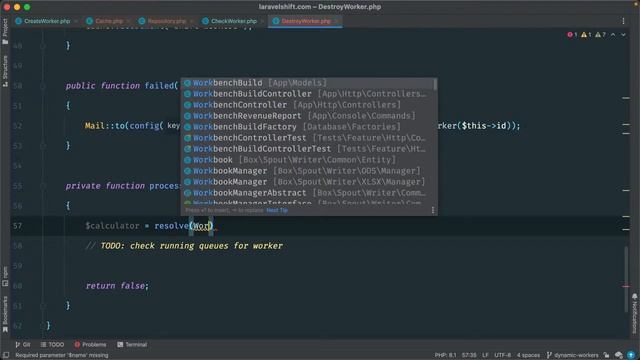Open the Notifications side panel
The width and height of the screenshot is (640, 360).
pos(635,313)
